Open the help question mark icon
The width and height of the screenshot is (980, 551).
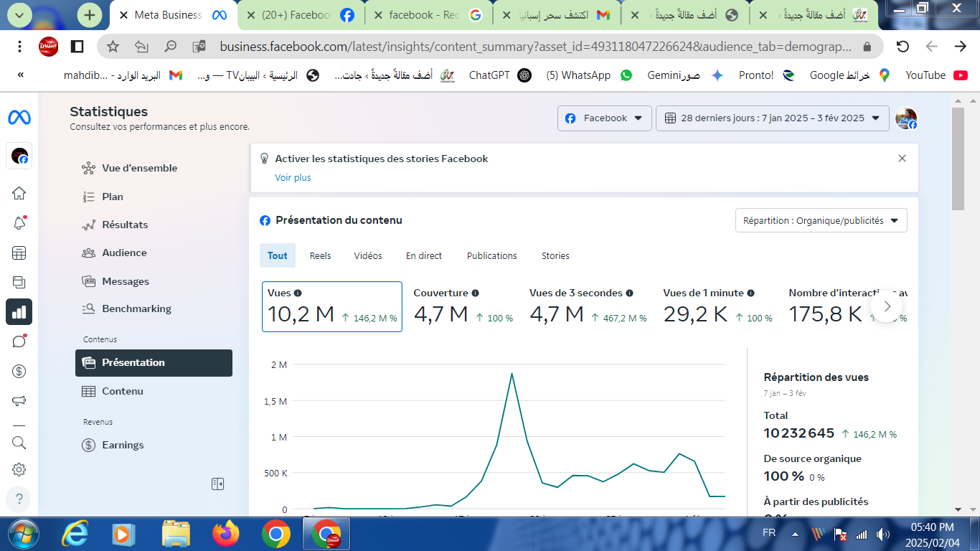pos(19,499)
